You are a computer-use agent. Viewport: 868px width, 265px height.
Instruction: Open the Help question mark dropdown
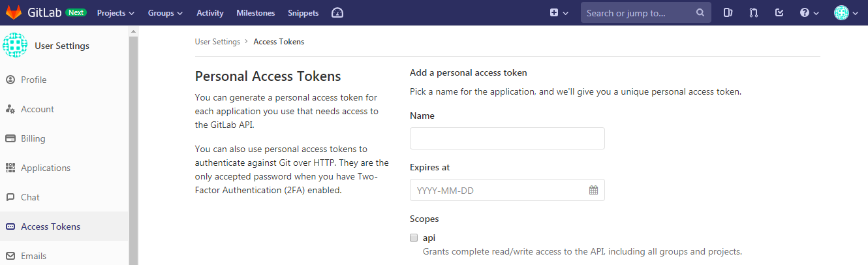click(809, 13)
